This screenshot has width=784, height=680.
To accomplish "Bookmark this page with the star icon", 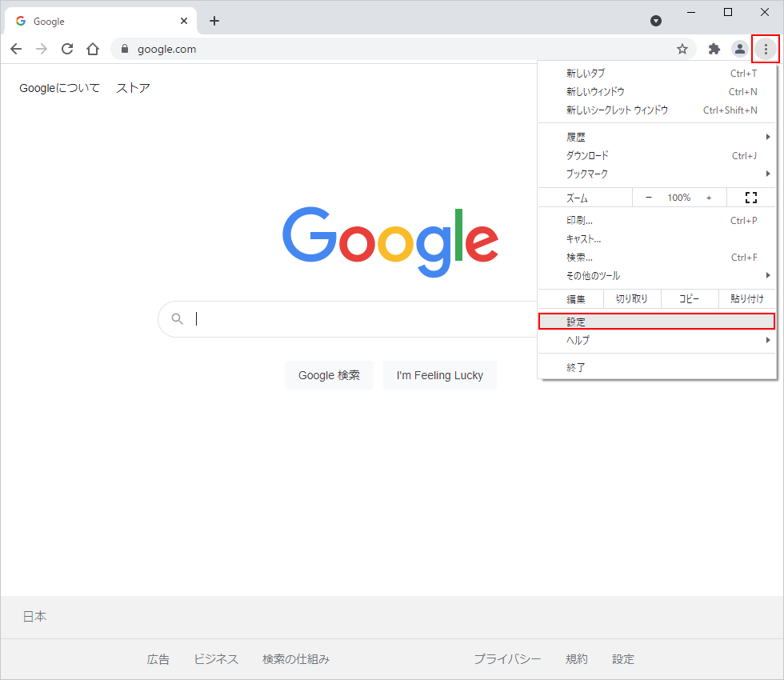I will click(x=682, y=49).
